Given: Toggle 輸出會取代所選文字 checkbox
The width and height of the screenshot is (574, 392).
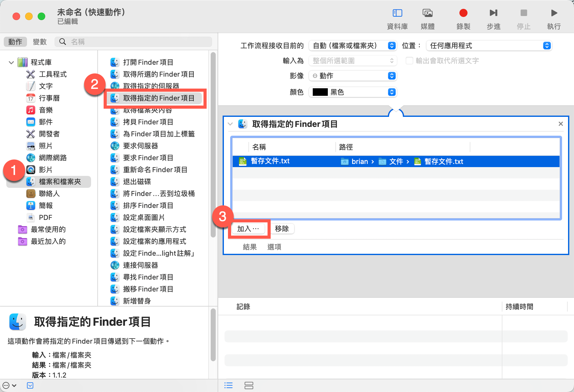Looking at the screenshot, I should [409, 61].
